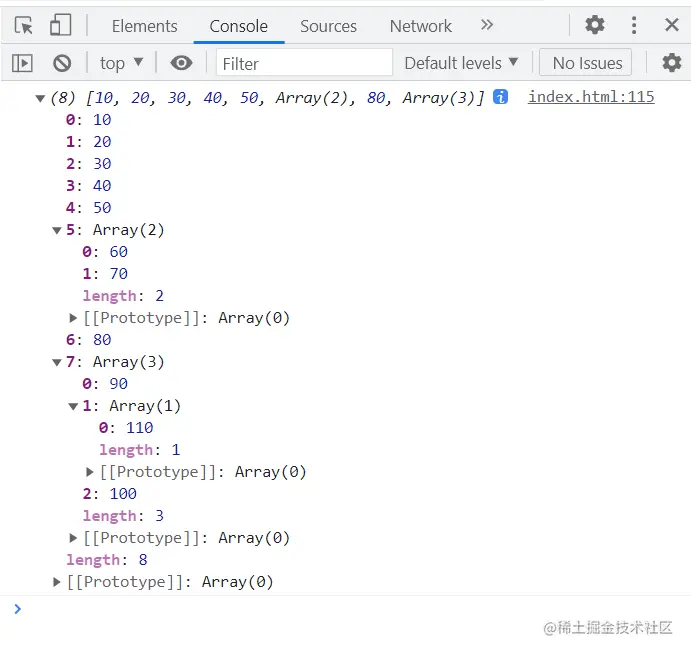The image size is (691, 654).
Task: Select the row '1: 20'
Action: [x=89, y=141]
